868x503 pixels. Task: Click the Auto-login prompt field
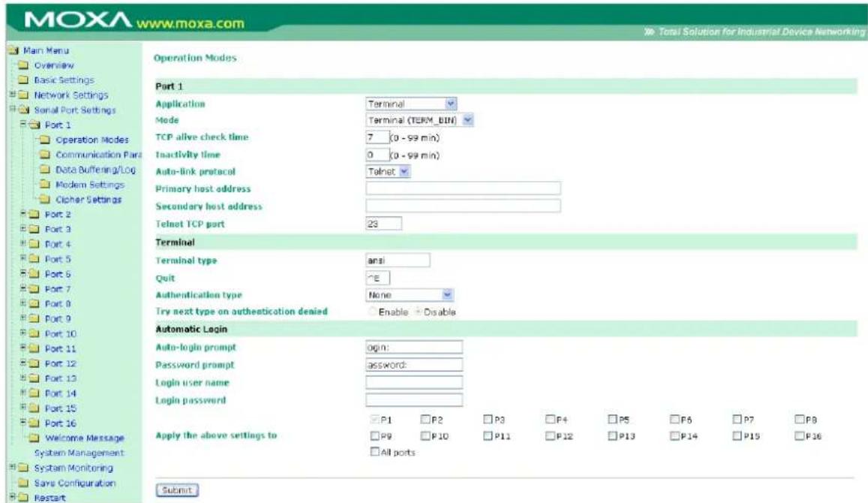click(x=414, y=348)
